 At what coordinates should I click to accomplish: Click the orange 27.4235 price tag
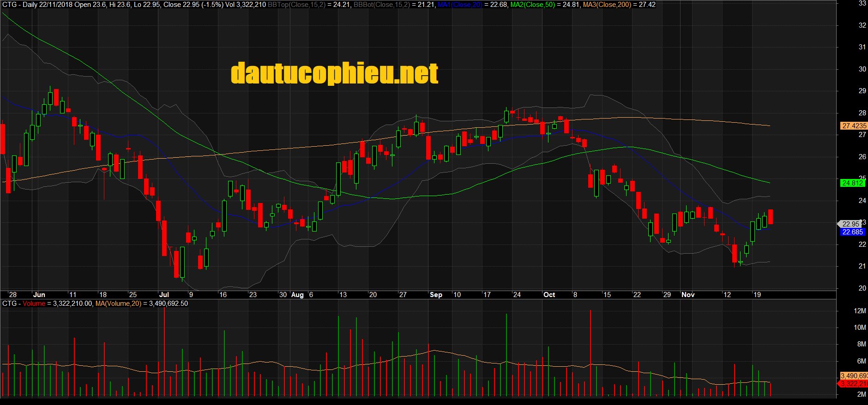click(854, 125)
